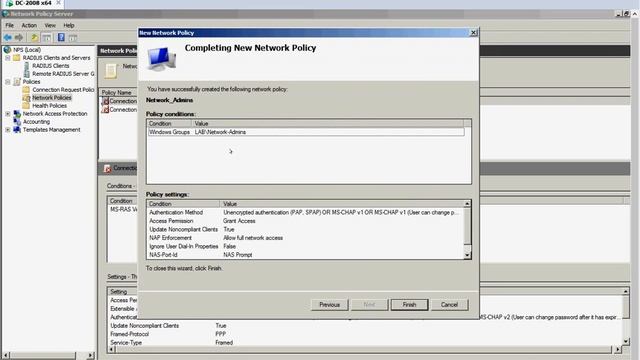
Task: Click the Policy settings scrollbar thumb
Action: click(x=467, y=226)
